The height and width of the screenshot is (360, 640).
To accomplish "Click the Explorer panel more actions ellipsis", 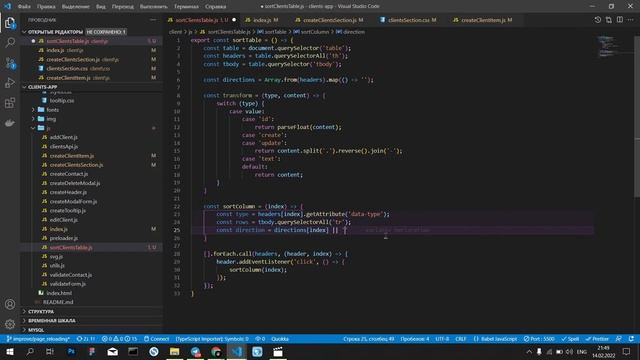I will (x=153, y=20).
